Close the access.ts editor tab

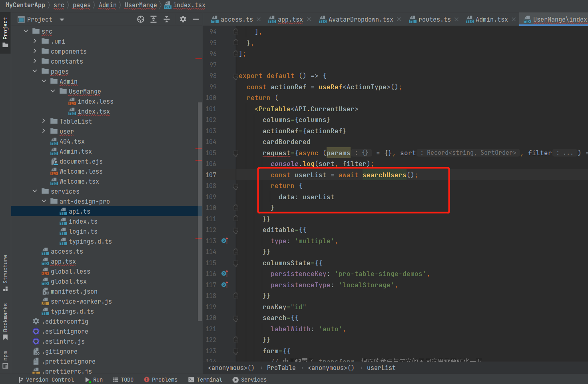(259, 19)
